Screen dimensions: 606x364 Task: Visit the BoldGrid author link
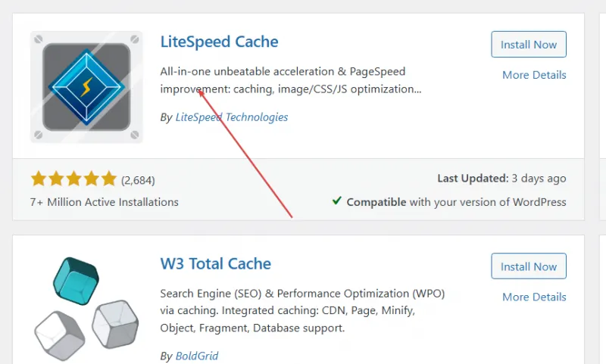[x=197, y=356]
